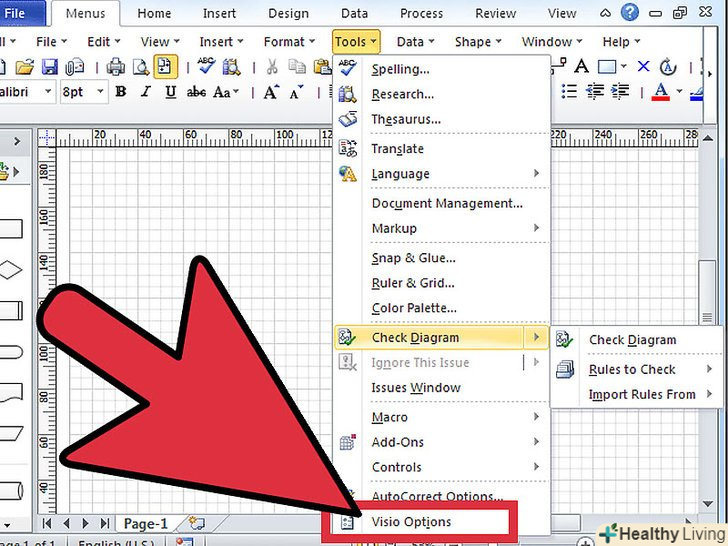Click the Page-1 sheet tab
728x546 pixels.
click(x=145, y=524)
